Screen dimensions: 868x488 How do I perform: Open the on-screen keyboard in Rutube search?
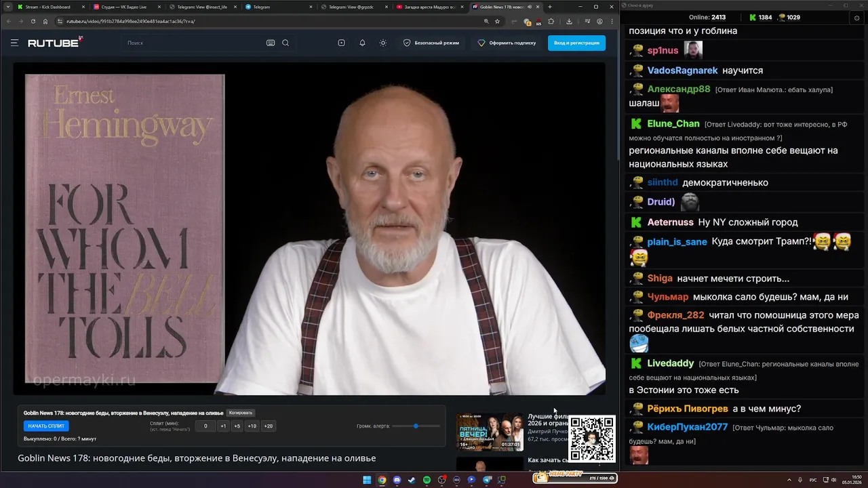point(271,43)
